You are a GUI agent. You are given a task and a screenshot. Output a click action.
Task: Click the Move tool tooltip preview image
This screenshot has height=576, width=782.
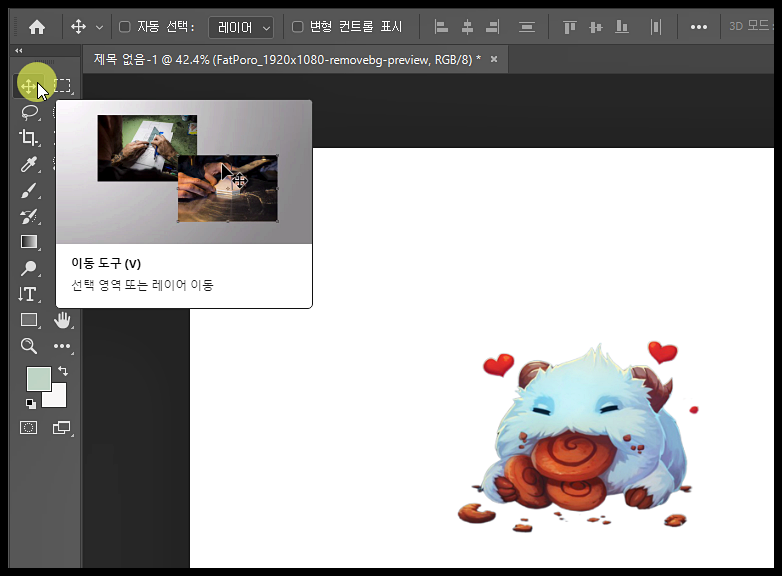(184, 172)
